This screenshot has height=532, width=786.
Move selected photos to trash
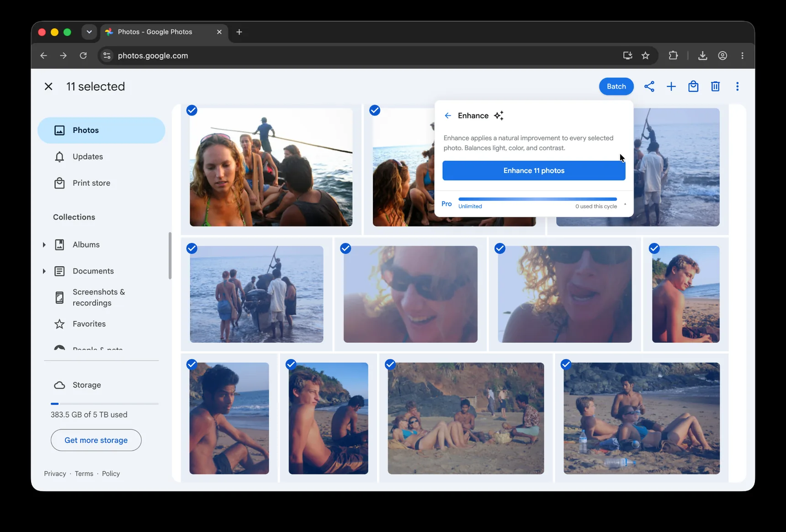(x=715, y=86)
